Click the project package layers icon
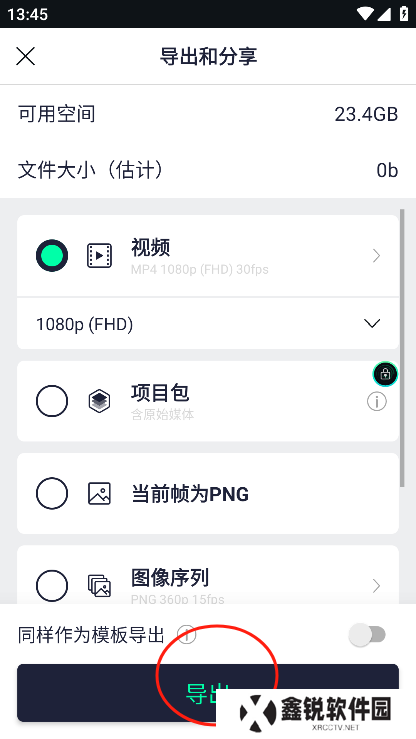The height and width of the screenshot is (739, 416). [99, 401]
